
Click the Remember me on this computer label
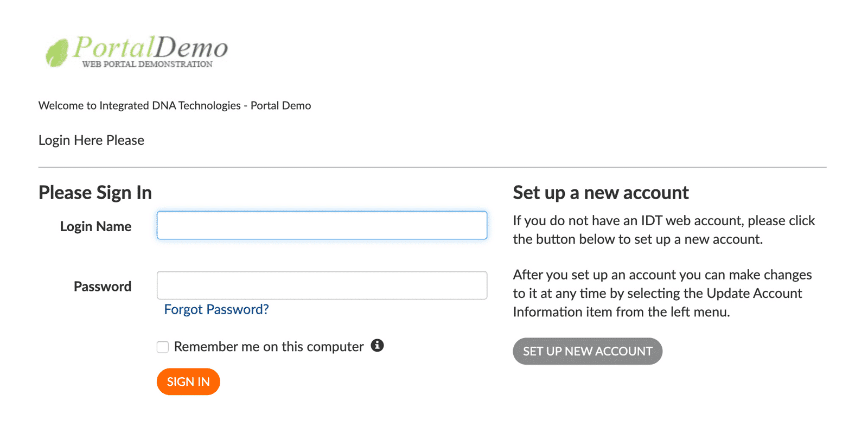pyautogui.click(x=269, y=347)
